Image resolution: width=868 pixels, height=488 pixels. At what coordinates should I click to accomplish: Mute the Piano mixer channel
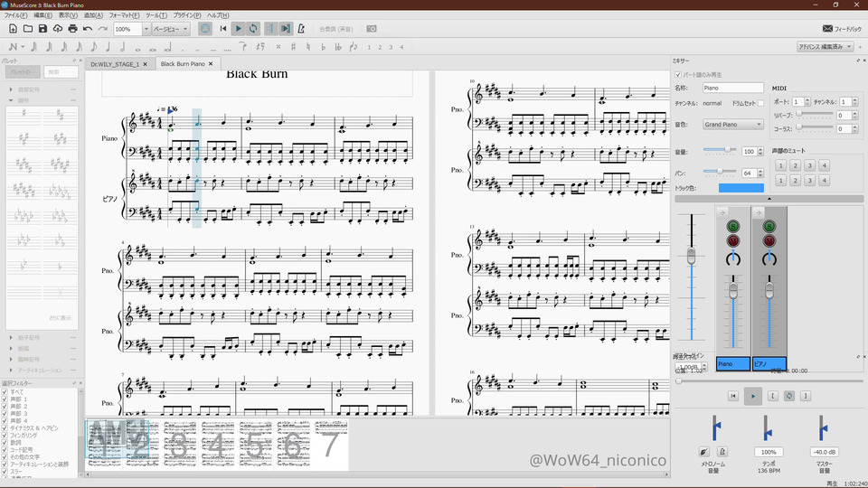click(x=733, y=240)
